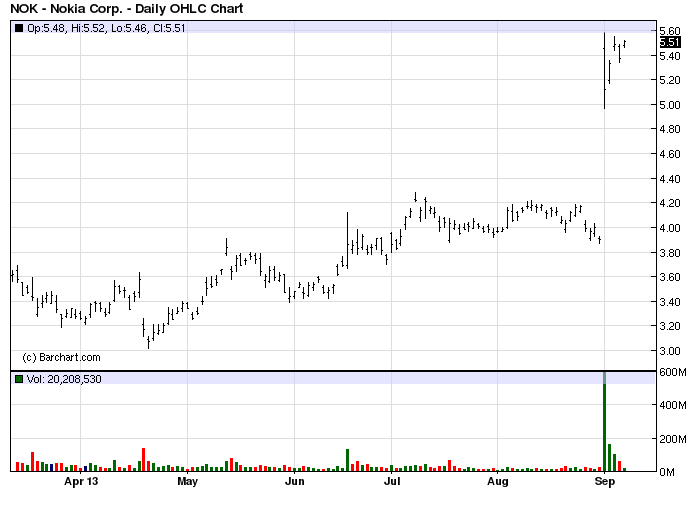Click the green volume legend square beside Vol
The image size is (700, 512).
pyautogui.click(x=19, y=379)
